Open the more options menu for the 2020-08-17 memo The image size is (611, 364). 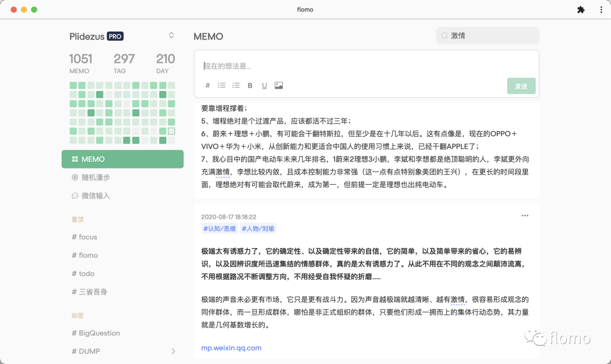click(525, 216)
